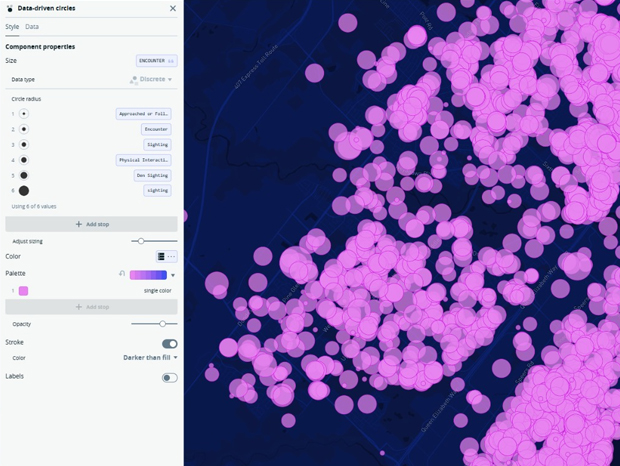Switch to the Data tab

(x=32, y=27)
